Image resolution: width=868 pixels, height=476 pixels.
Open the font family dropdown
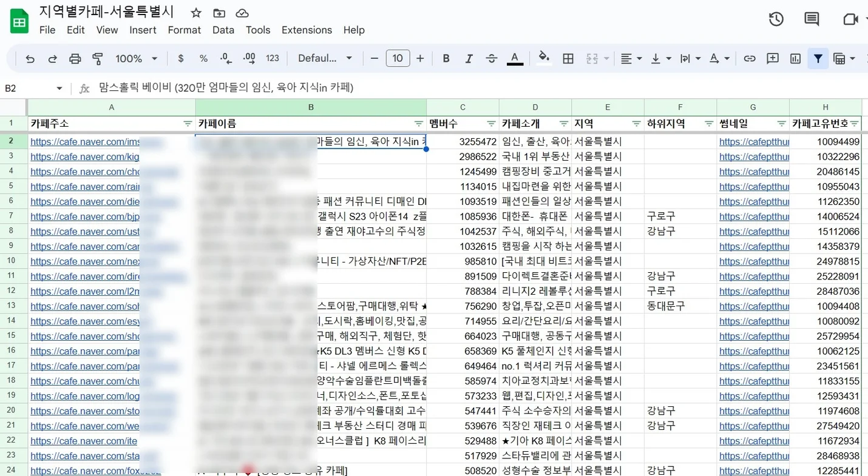click(x=325, y=59)
